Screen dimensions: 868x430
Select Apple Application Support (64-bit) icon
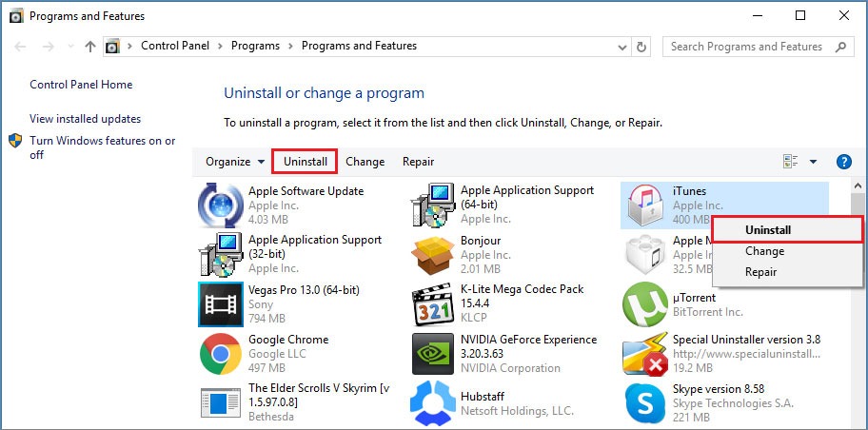click(433, 205)
